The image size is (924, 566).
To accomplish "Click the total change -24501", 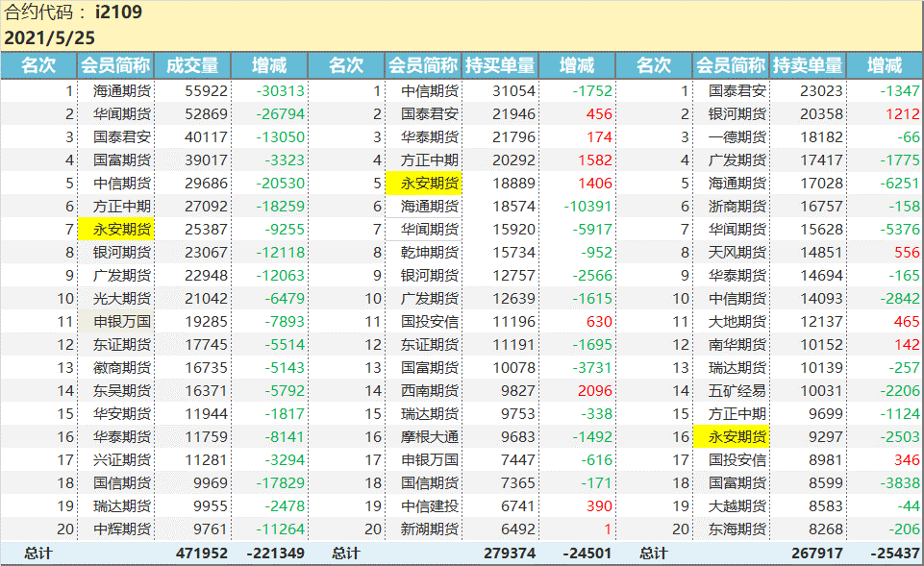I will tap(587, 554).
